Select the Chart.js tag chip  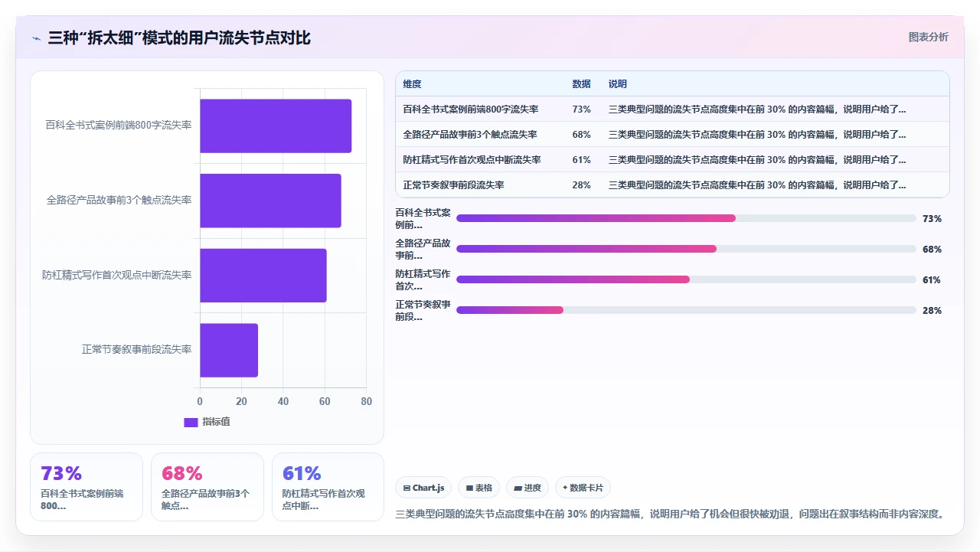pyautogui.click(x=423, y=488)
